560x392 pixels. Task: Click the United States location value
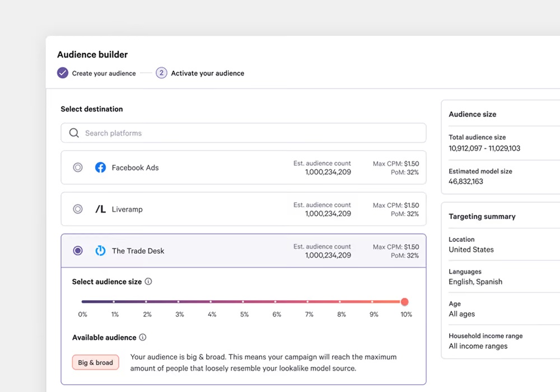[x=471, y=250]
